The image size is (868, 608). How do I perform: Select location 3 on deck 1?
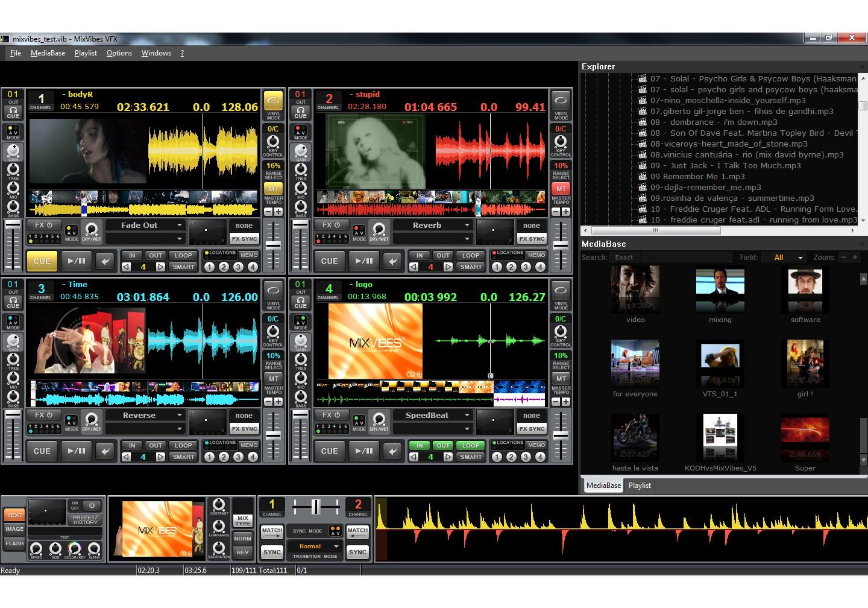click(238, 267)
